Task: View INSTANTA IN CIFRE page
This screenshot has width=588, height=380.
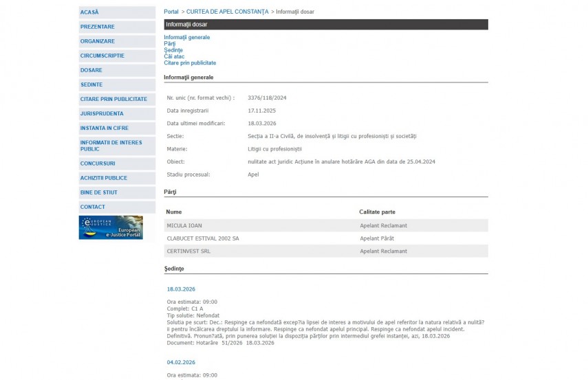Action: pos(105,128)
